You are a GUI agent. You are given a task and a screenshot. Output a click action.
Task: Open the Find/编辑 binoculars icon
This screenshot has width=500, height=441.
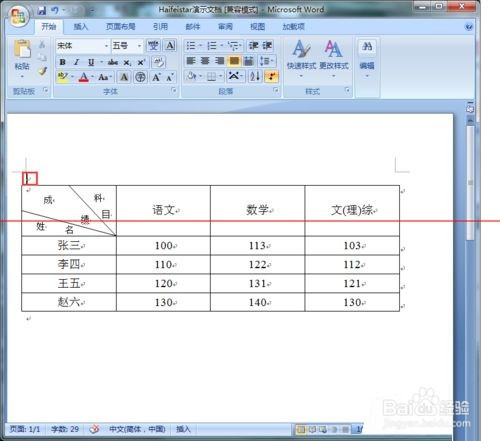coord(367,47)
